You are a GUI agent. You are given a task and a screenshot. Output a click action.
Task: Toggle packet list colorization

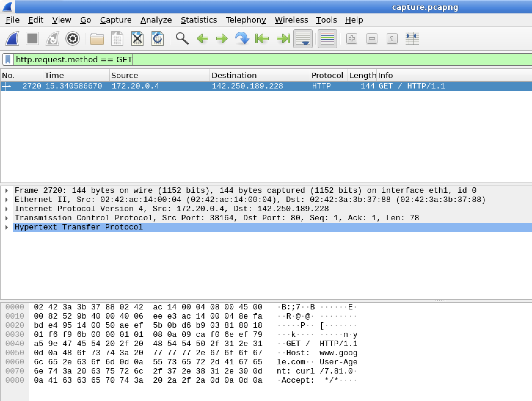click(327, 39)
